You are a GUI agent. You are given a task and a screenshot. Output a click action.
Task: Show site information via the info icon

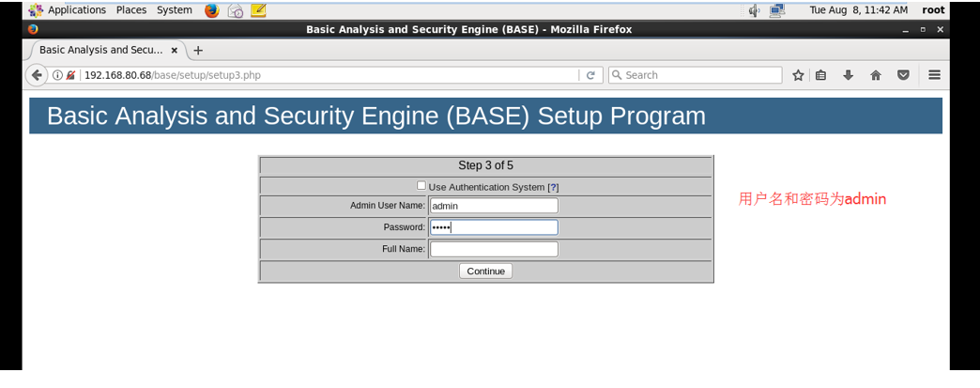(57, 75)
